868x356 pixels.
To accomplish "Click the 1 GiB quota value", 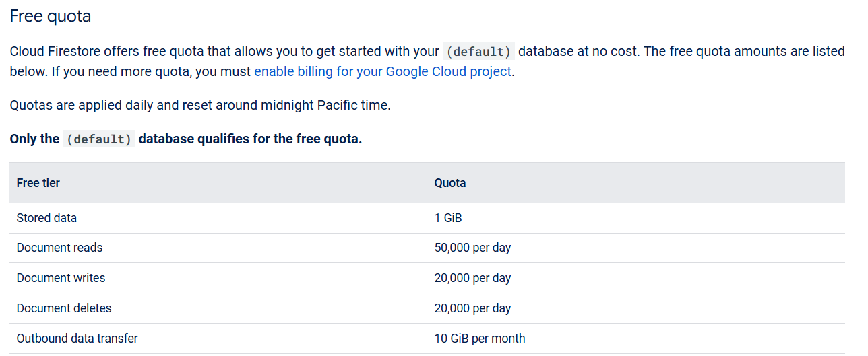I will 448,218.
